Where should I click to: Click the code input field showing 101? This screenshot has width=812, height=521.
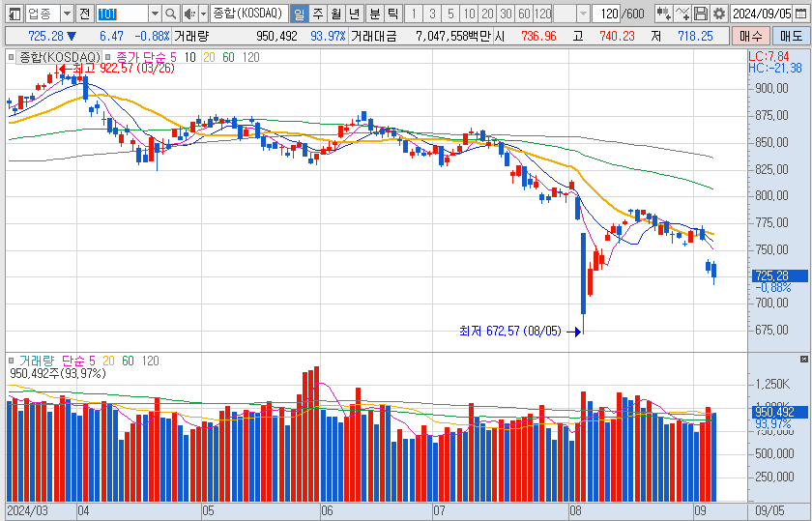pyautogui.click(x=122, y=14)
